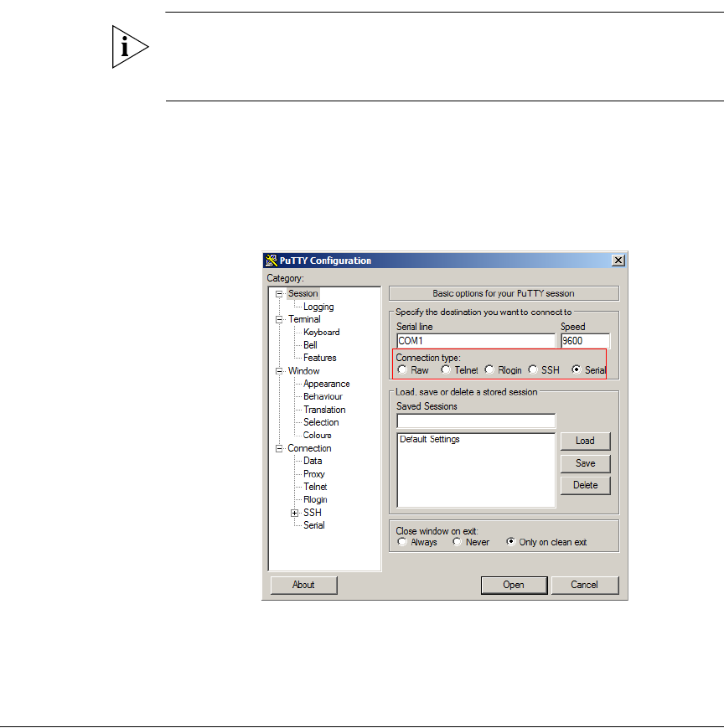Click the Cancel button
724x728 pixels.
click(585, 585)
